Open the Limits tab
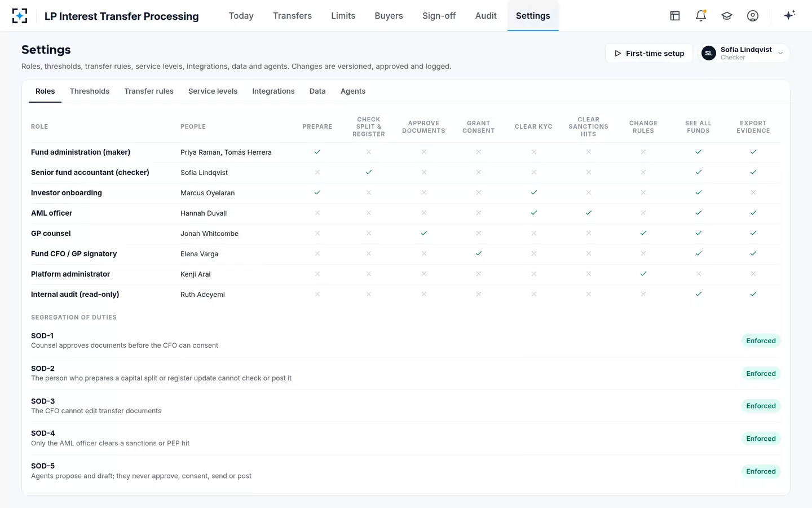Image resolution: width=812 pixels, height=508 pixels. [343, 16]
